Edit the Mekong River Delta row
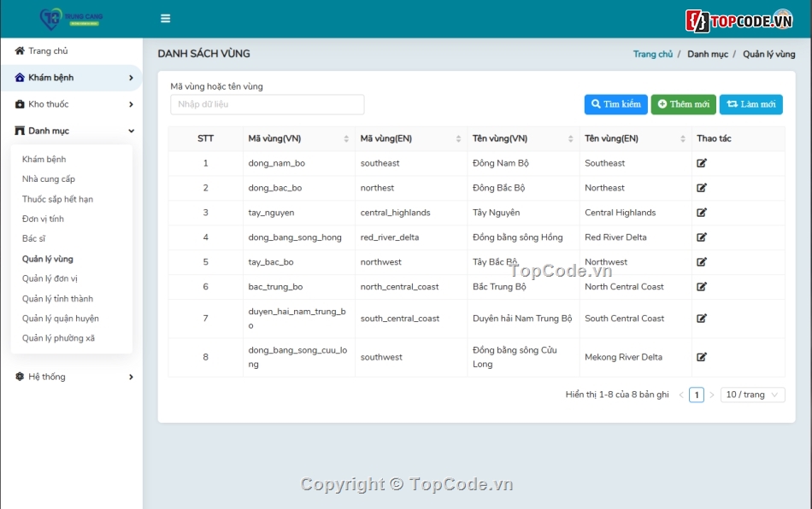Image resolution: width=812 pixels, height=509 pixels. click(x=702, y=357)
